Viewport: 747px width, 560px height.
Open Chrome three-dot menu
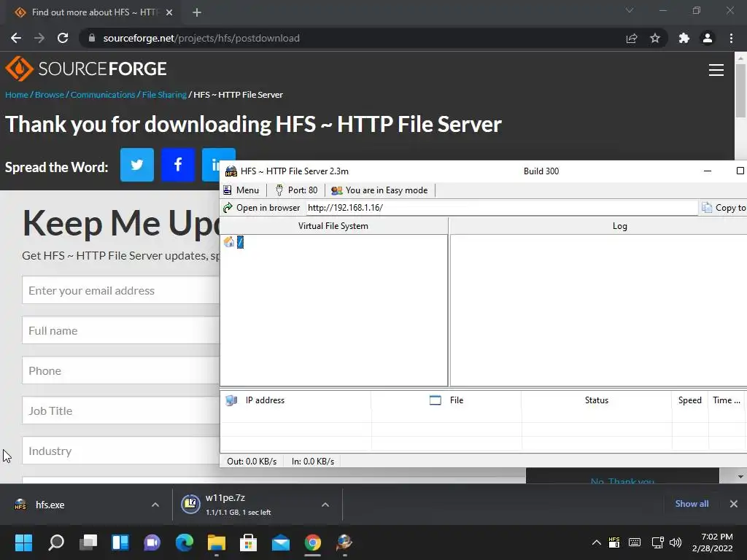point(731,38)
